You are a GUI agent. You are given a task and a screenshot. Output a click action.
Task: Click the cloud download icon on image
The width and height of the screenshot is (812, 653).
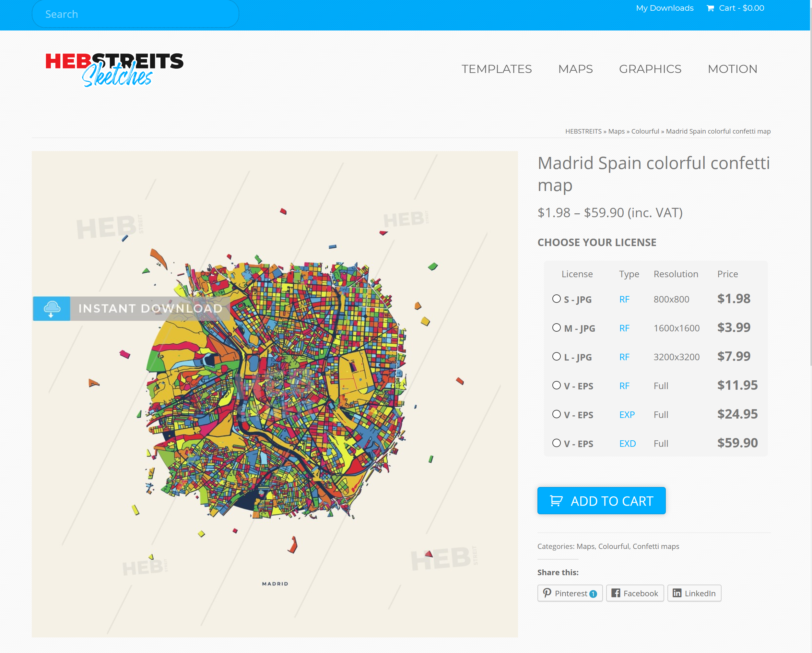tap(52, 309)
